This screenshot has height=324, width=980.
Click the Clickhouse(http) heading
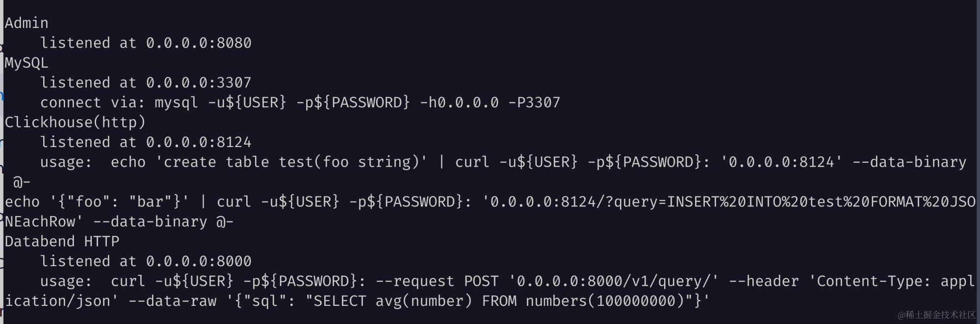pos(75,122)
